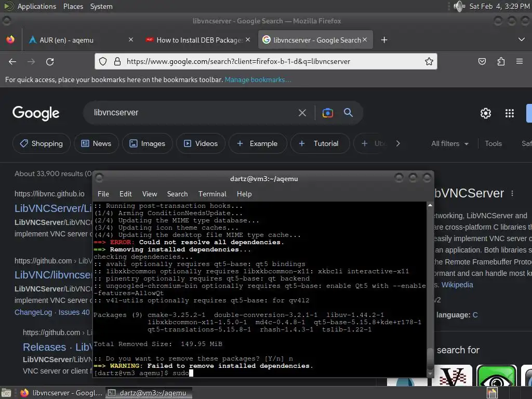Click the terminal vertical scrollbar thumb
Viewport: 532px width, 399px height.
[x=430, y=359]
